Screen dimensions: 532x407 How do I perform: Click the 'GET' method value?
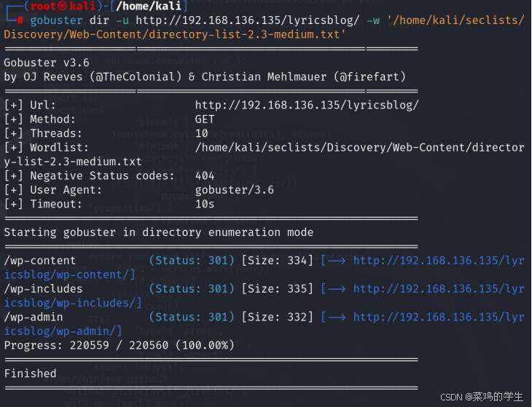pos(205,119)
